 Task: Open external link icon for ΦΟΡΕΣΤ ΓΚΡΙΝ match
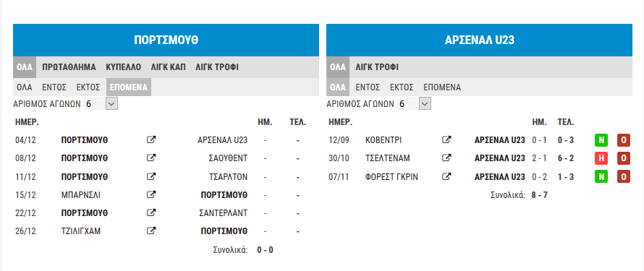point(446,177)
